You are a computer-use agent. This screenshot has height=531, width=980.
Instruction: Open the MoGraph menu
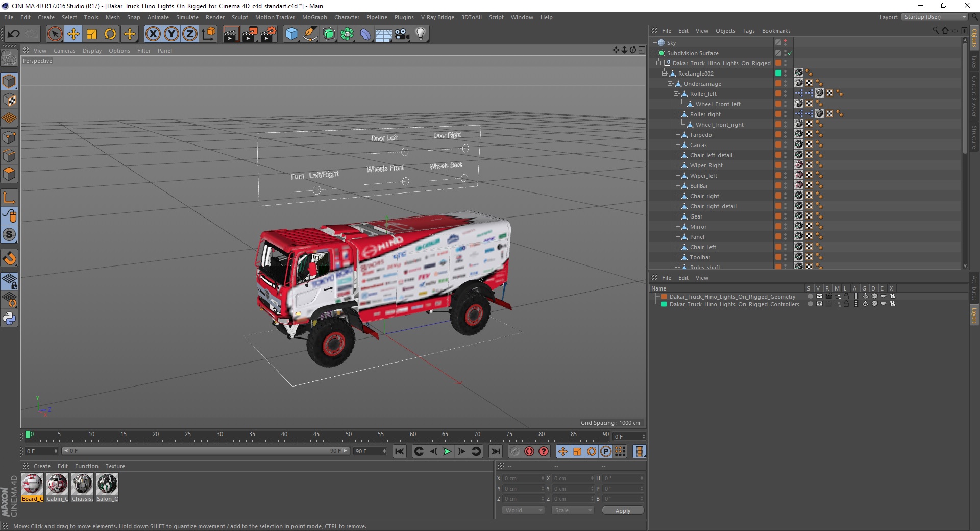(x=314, y=17)
